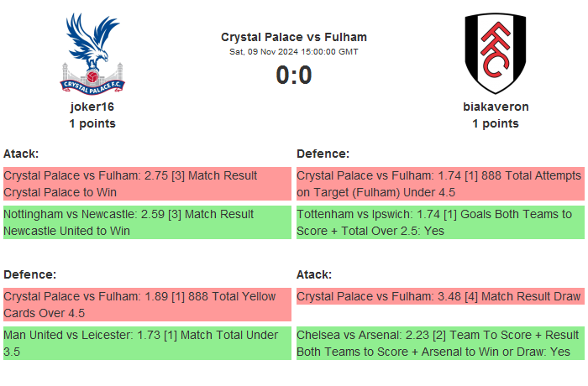Viewport: 588px width, 386px height.
Task: Select the Crystal Palace to Win bet row
Action: [147, 184]
